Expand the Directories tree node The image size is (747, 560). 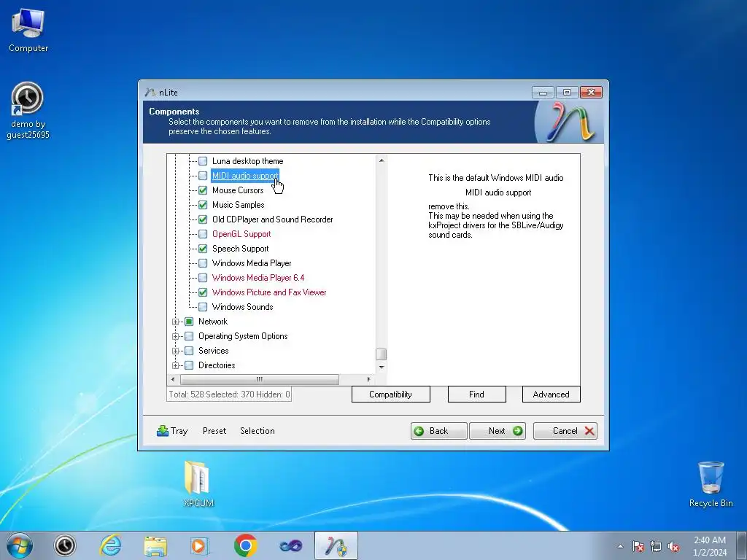point(175,366)
